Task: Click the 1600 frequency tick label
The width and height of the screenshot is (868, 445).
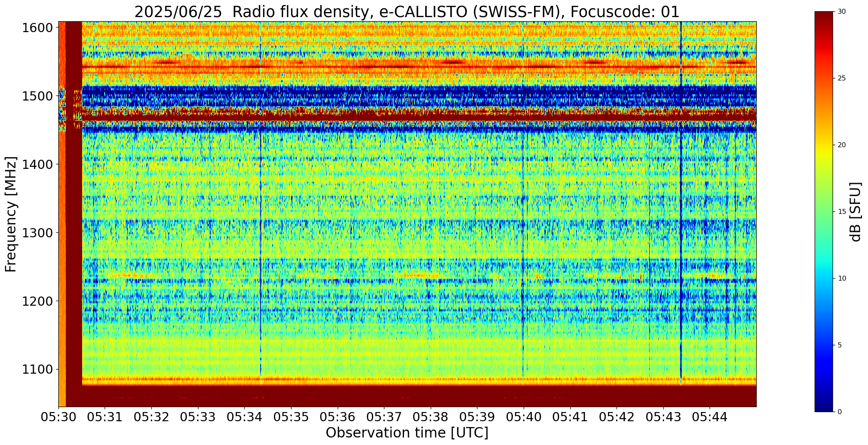Action: coord(38,28)
